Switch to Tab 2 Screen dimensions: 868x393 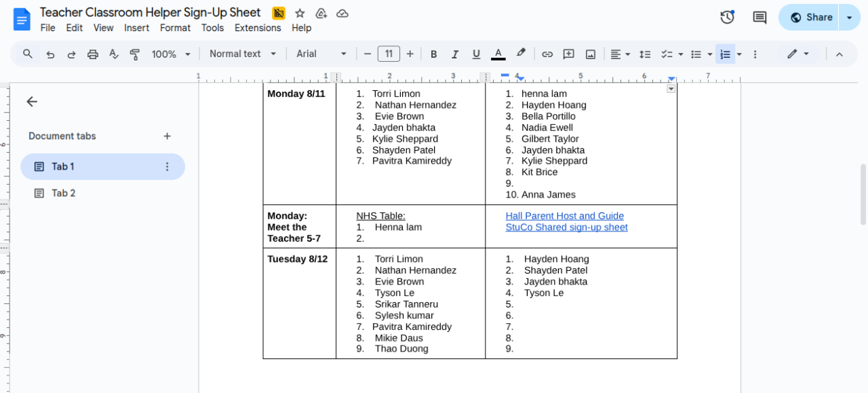click(102, 193)
